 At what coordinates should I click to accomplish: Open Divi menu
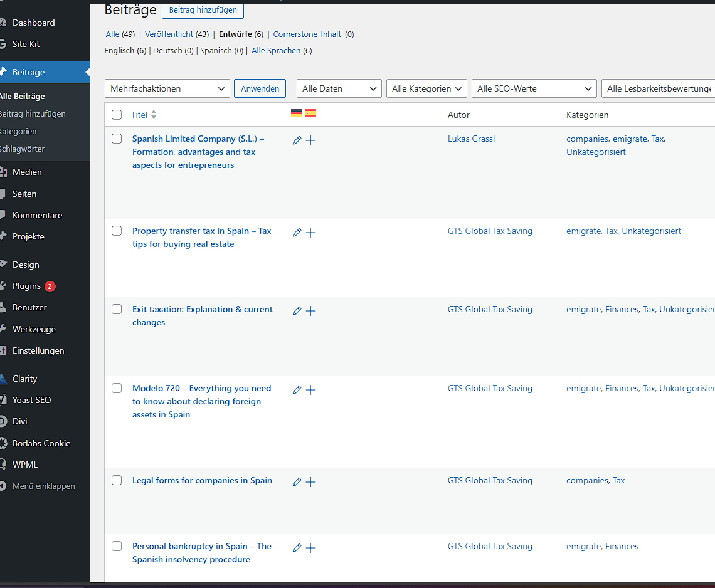tap(19, 422)
